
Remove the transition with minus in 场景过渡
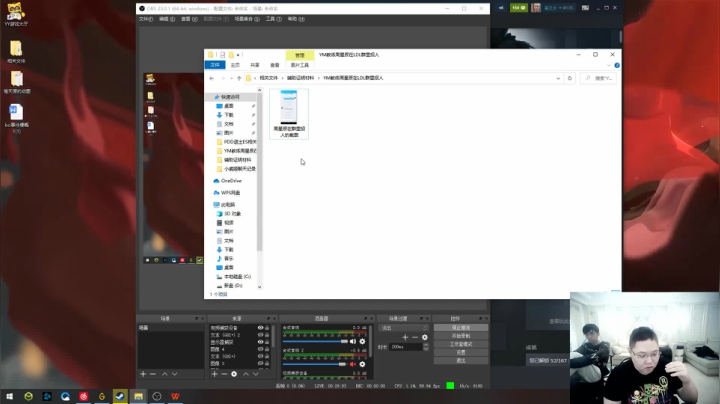tap(415, 337)
